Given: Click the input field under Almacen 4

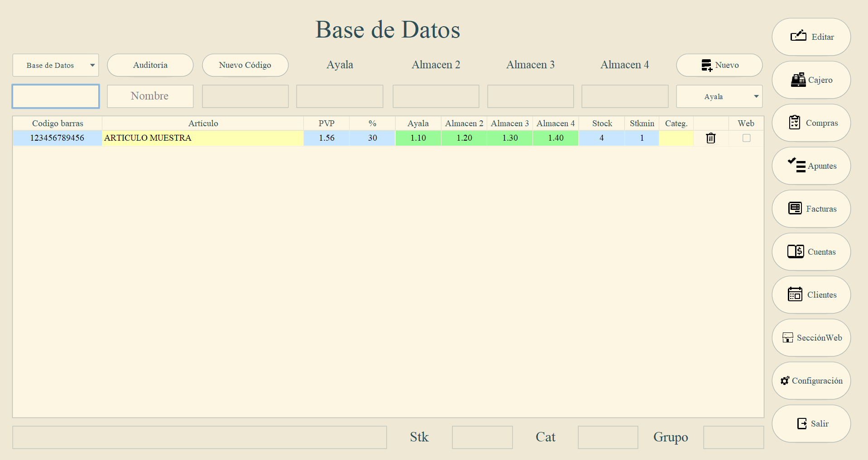Looking at the screenshot, I should pyautogui.click(x=625, y=96).
